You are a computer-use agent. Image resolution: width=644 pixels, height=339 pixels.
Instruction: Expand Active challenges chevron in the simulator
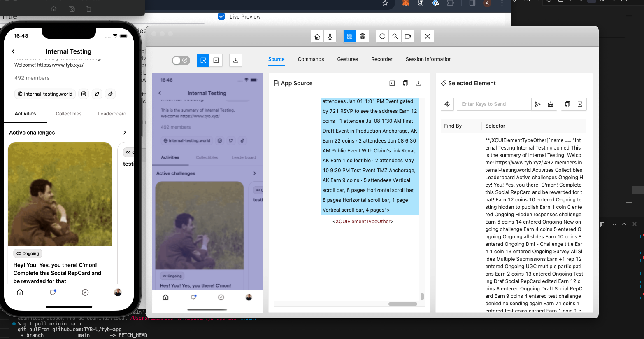pyautogui.click(x=125, y=133)
